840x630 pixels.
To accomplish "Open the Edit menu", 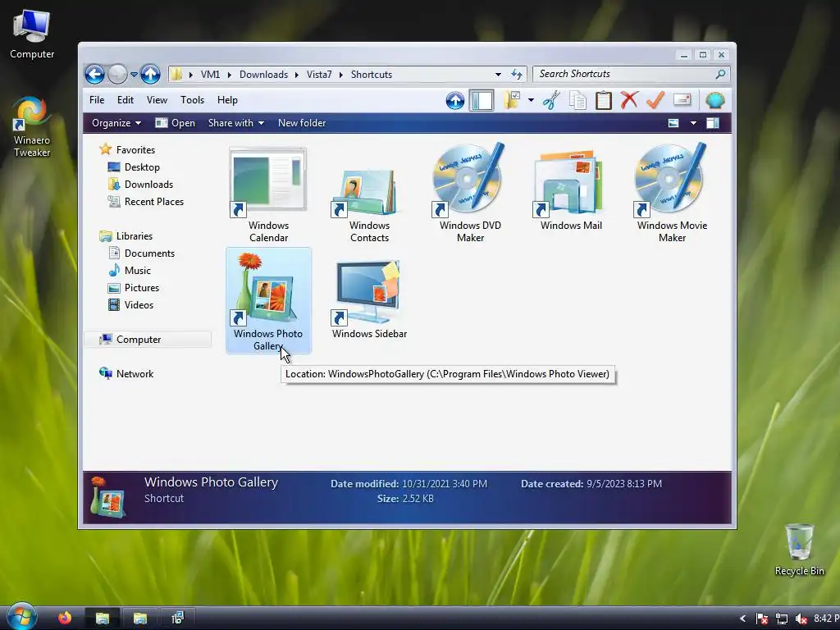I will (x=126, y=100).
